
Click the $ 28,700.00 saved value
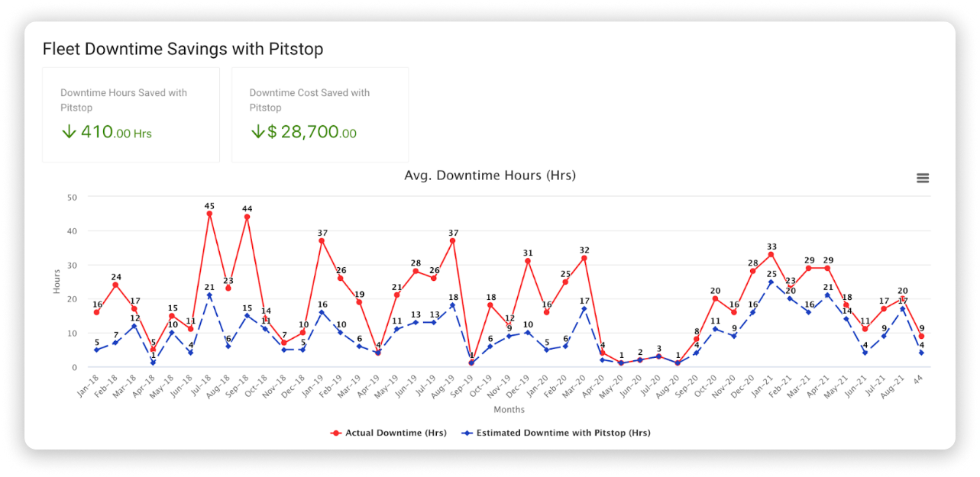coord(304,132)
